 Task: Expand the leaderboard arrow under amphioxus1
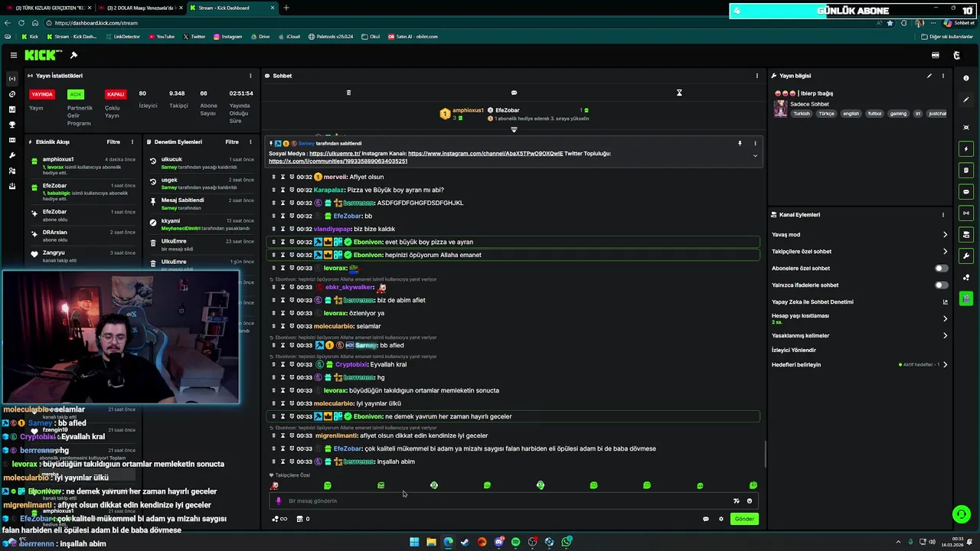tap(514, 130)
